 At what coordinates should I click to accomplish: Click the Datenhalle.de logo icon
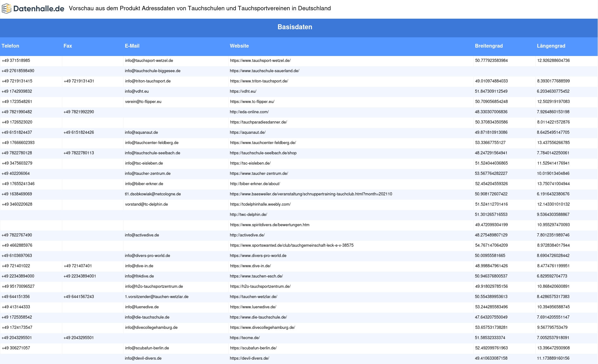(x=6, y=9)
